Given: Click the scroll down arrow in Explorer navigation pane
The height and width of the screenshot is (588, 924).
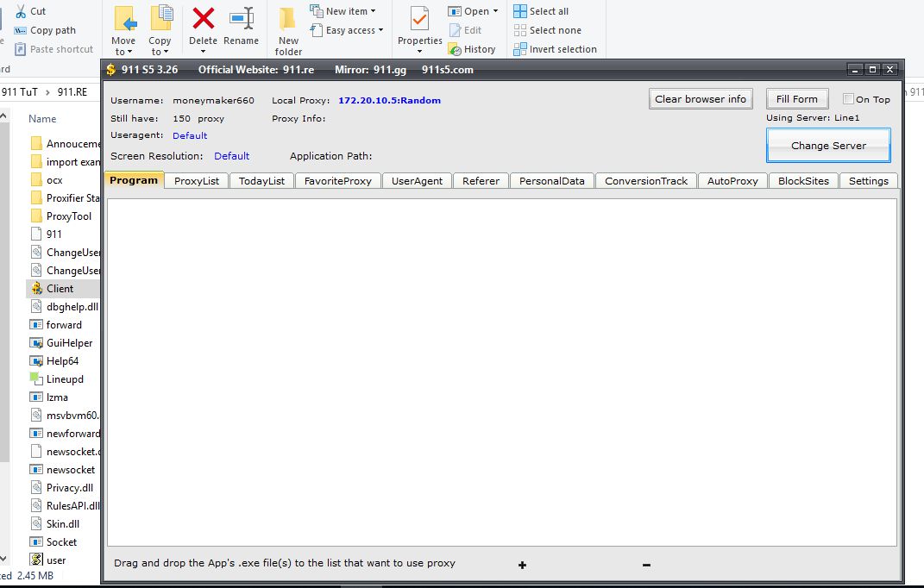Looking at the screenshot, I should pyautogui.click(x=3, y=558).
